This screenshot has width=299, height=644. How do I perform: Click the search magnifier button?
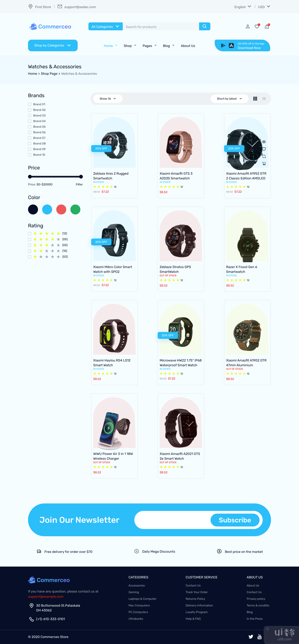pyautogui.click(x=205, y=26)
